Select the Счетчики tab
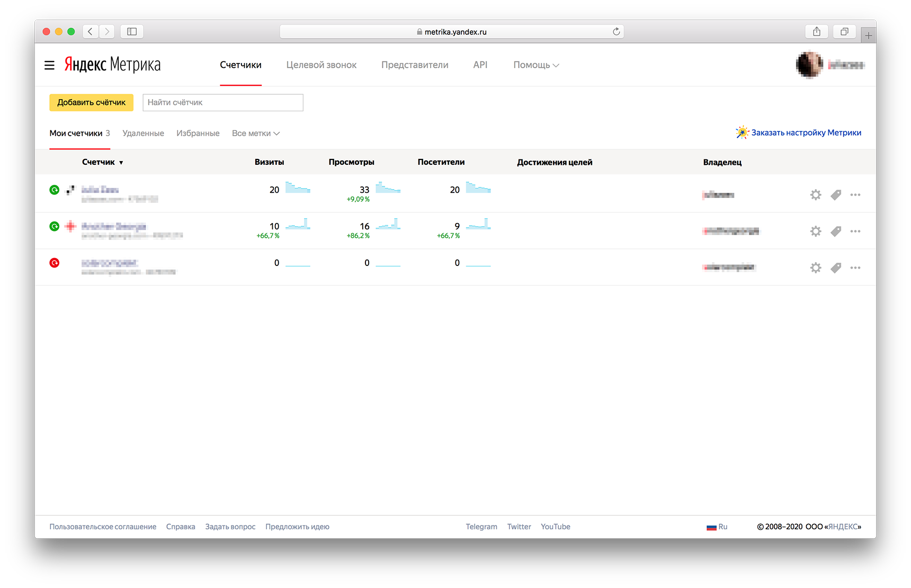This screenshot has width=911, height=588. tap(240, 65)
